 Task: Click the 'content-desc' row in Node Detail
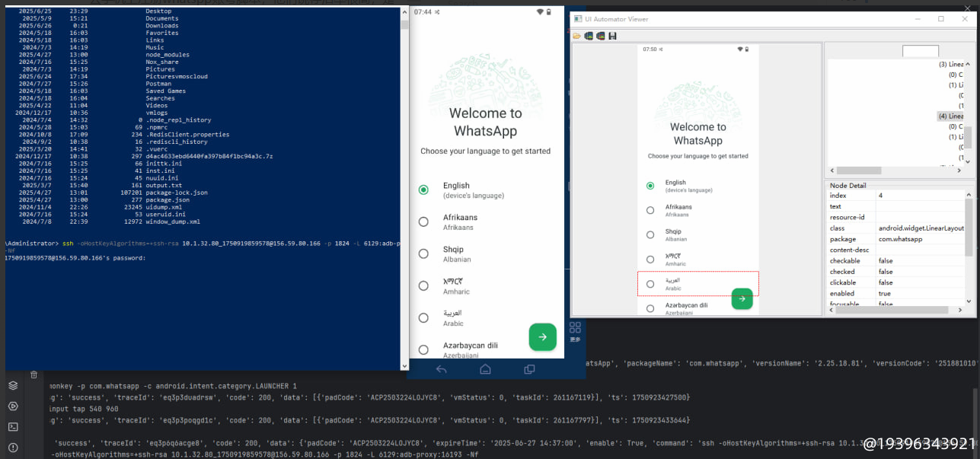click(x=895, y=250)
